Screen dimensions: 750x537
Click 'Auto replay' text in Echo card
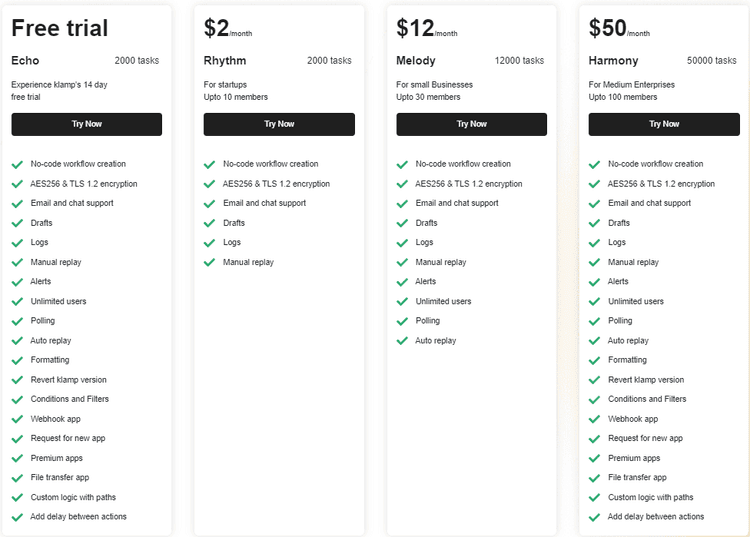click(x=51, y=340)
